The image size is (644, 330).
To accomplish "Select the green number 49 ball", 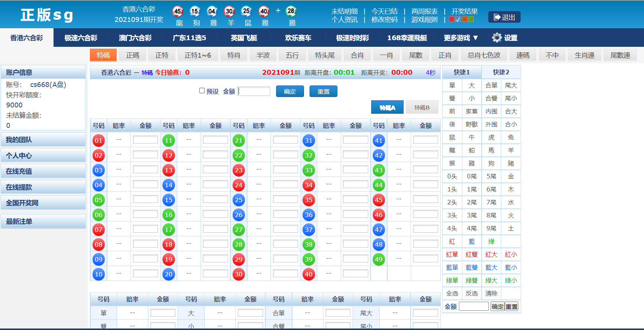I will [x=378, y=259].
